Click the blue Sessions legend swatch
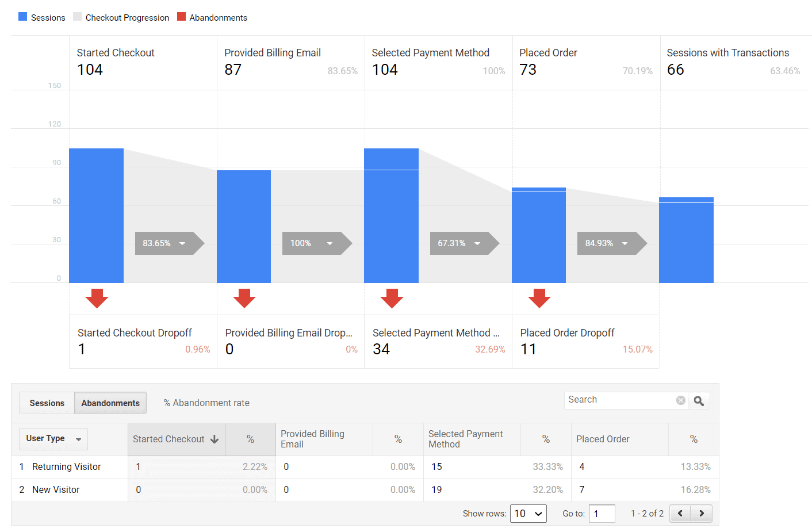Screen dimensions: 812x528 [23, 17]
